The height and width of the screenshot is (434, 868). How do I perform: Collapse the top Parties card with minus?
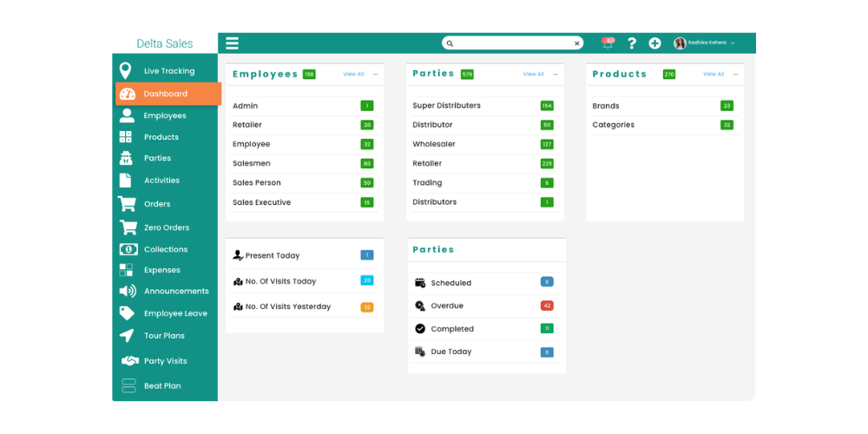click(556, 74)
